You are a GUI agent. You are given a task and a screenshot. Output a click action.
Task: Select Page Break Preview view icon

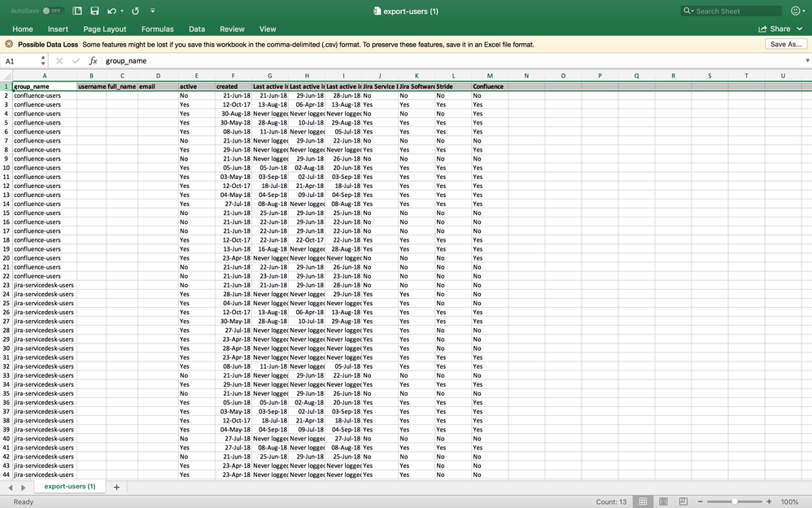click(x=683, y=501)
